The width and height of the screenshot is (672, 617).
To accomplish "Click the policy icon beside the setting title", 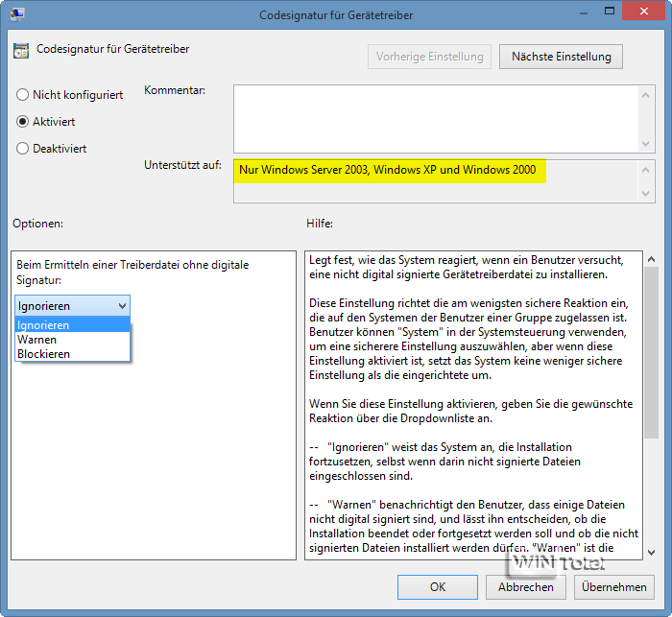I will 20,50.
